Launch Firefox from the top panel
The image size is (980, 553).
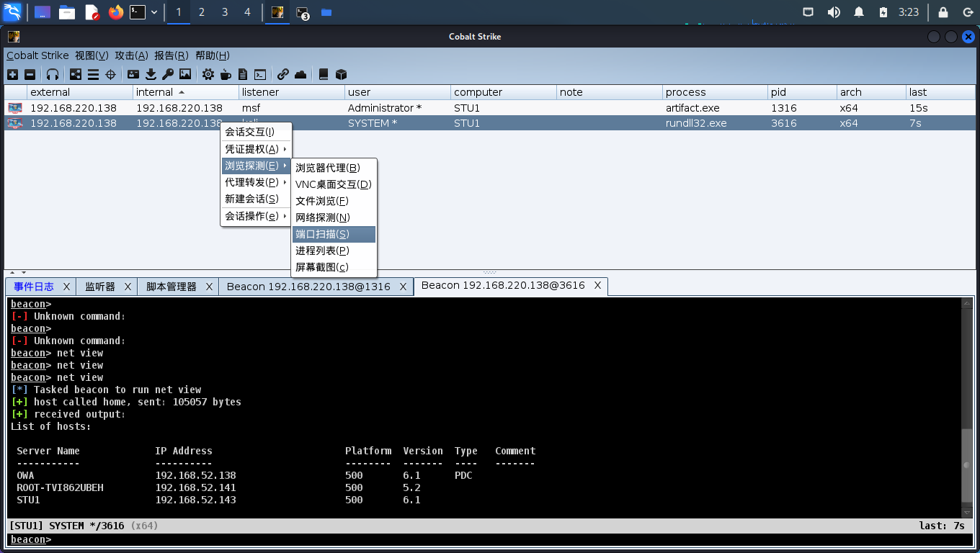click(x=116, y=12)
